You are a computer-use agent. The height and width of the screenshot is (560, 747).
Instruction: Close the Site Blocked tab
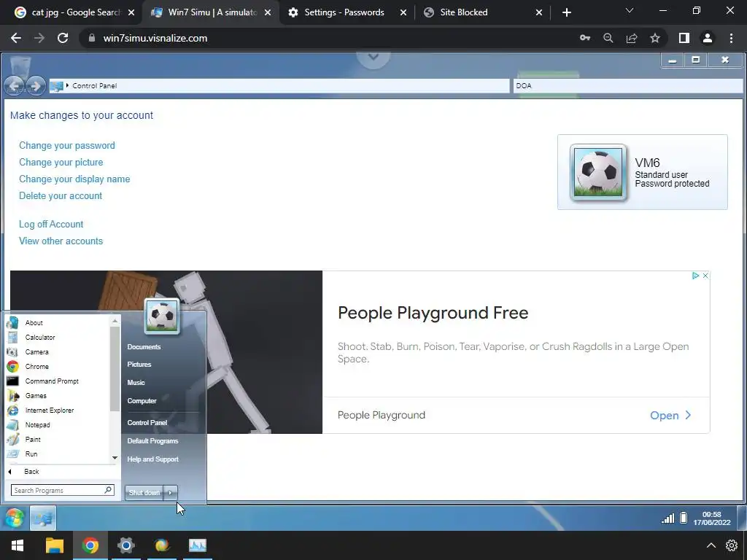[x=539, y=12]
